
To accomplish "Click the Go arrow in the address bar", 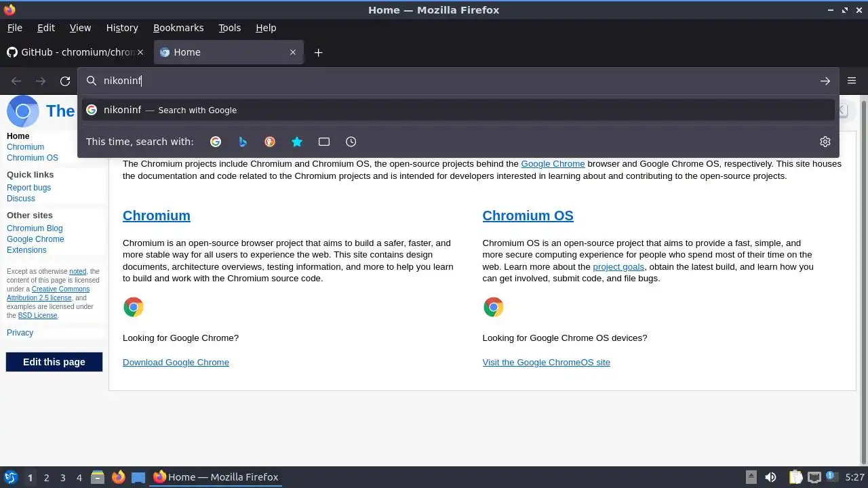I will tap(825, 81).
